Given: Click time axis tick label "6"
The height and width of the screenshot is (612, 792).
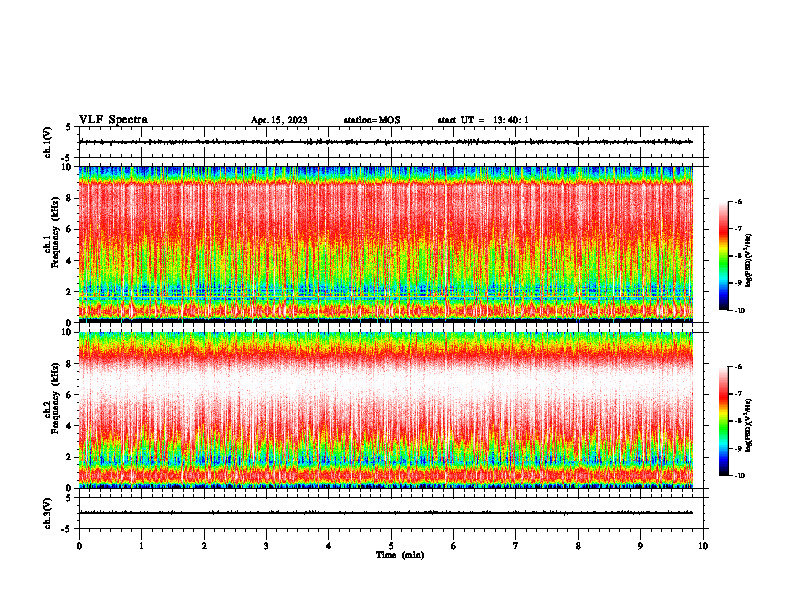Looking at the screenshot, I should pyautogui.click(x=454, y=546).
